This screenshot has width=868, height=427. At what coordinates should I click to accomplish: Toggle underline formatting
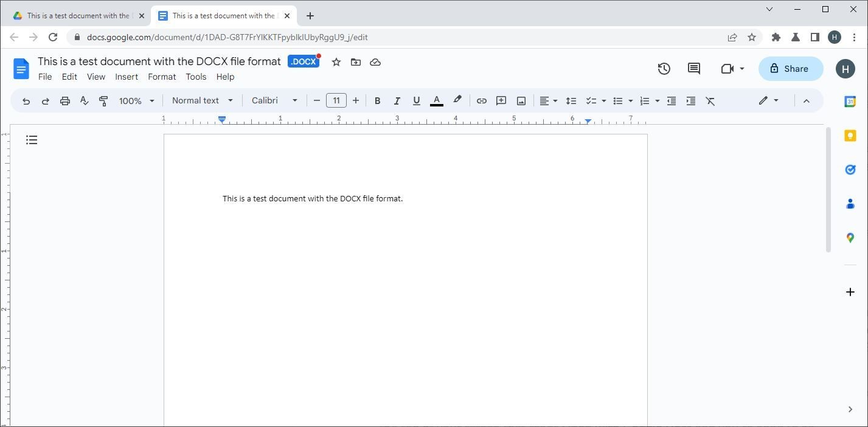coord(416,101)
